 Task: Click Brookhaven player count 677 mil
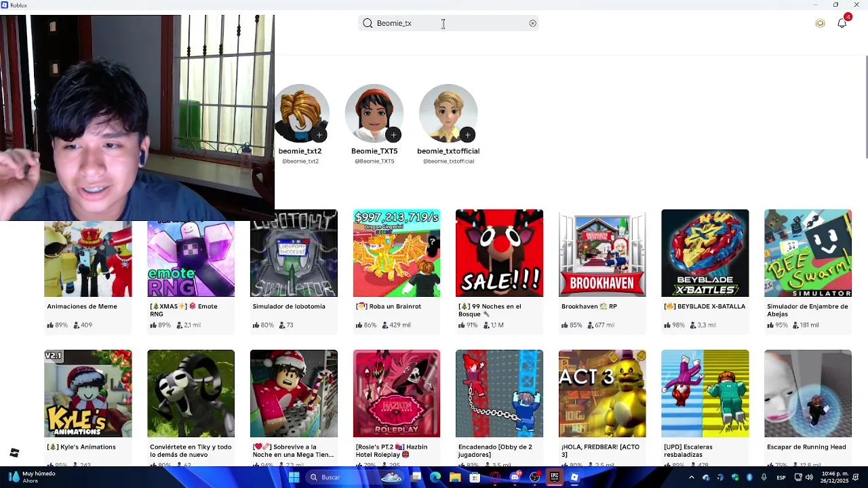(x=599, y=325)
